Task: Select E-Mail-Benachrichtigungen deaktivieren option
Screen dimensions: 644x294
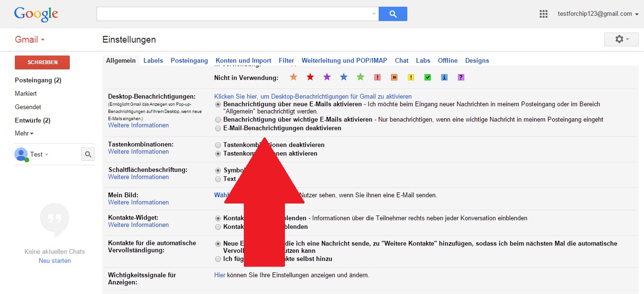Action: [218, 128]
